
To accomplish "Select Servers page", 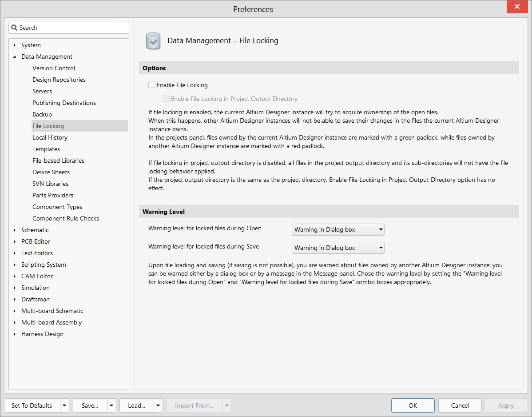I will (x=42, y=91).
